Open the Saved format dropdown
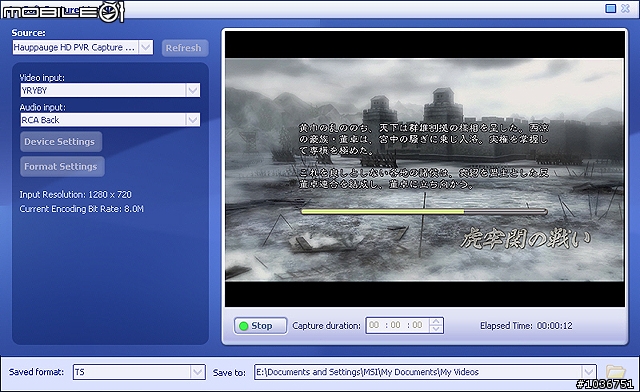 pyautogui.click(x=198, y=372)
